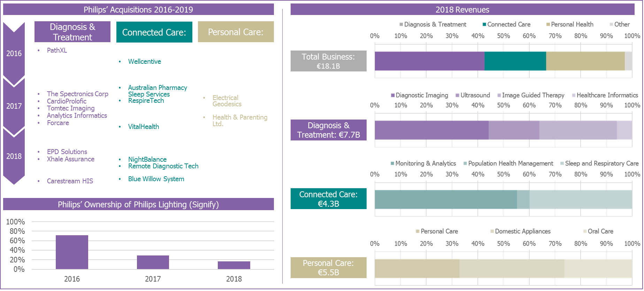Click the Monitoring & Analytics legend marker
Screen dimensions: 644x291
(x=392, y=163)
